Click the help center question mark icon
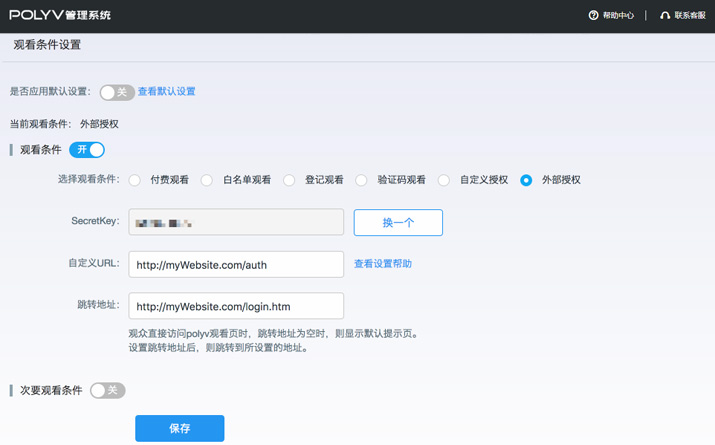The image size is (715, 445). [x=593, y=16]
